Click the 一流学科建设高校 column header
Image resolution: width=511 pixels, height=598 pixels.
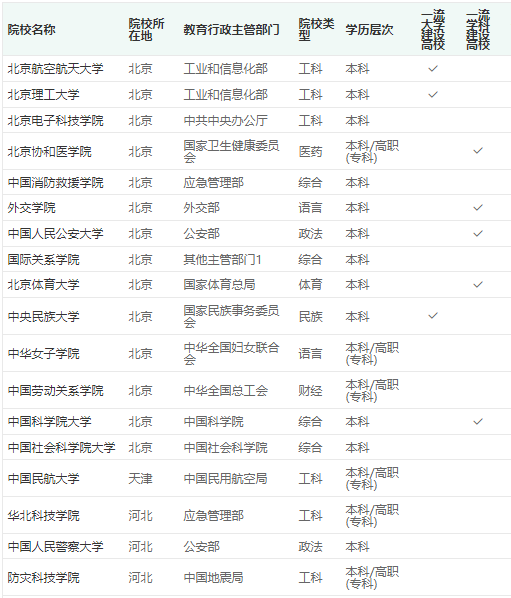tap(478, 30)
